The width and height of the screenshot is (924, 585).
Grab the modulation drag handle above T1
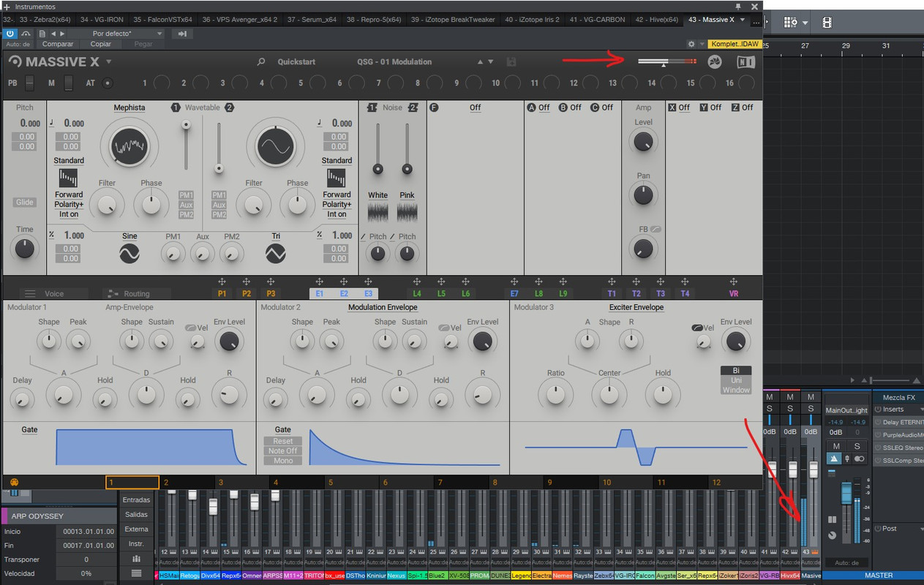612,282
